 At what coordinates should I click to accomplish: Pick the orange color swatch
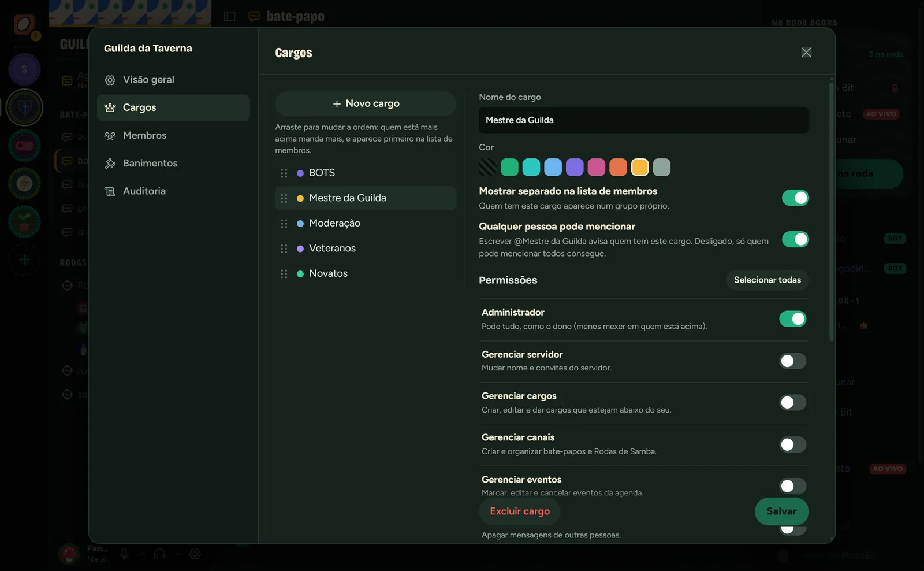[618, 167]
